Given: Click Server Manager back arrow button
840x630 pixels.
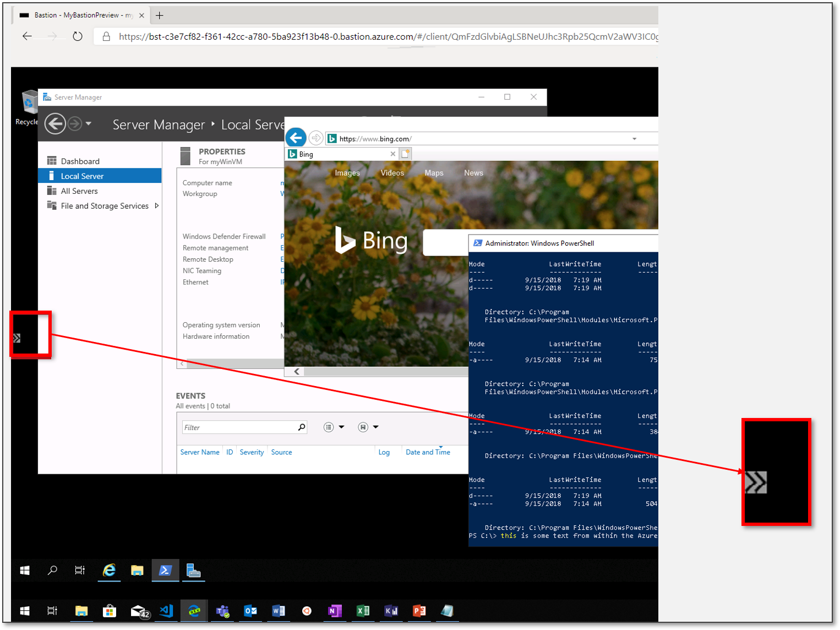Looking at the screenshot, I should pos(55,124).
